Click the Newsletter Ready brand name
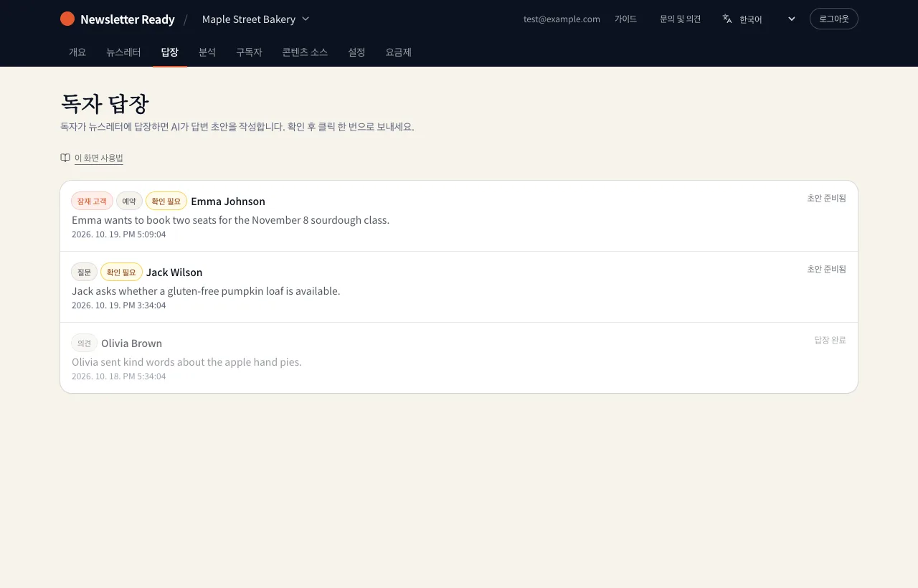Screen dimensions: 918x588 tap(128, 19)
